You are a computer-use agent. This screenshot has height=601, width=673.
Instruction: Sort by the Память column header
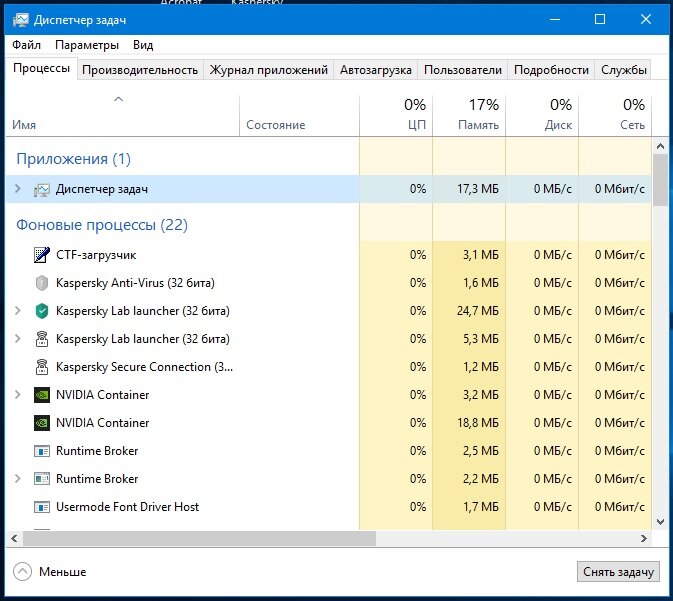(469, 115)
